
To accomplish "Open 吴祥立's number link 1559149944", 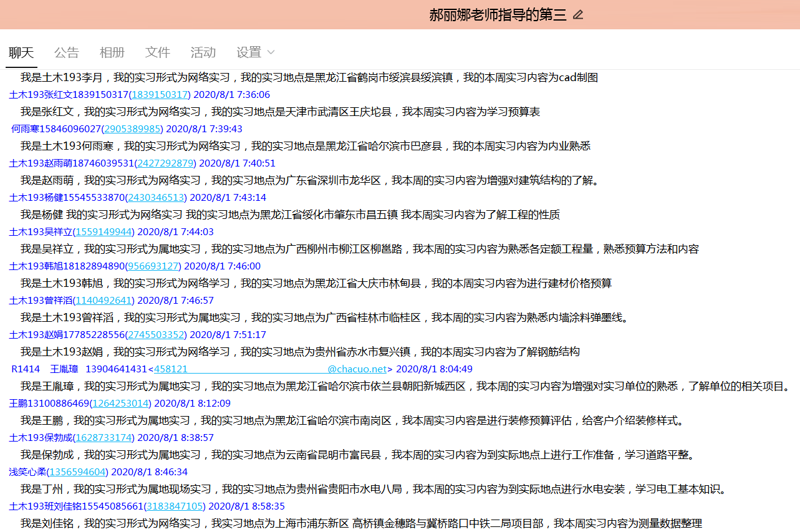I will click(104, 232).
